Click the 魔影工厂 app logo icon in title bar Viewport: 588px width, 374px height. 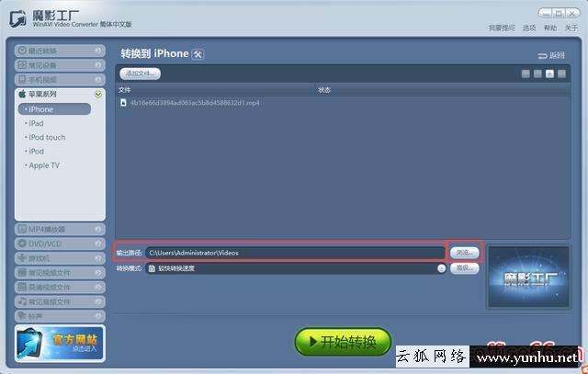point(18,18)
